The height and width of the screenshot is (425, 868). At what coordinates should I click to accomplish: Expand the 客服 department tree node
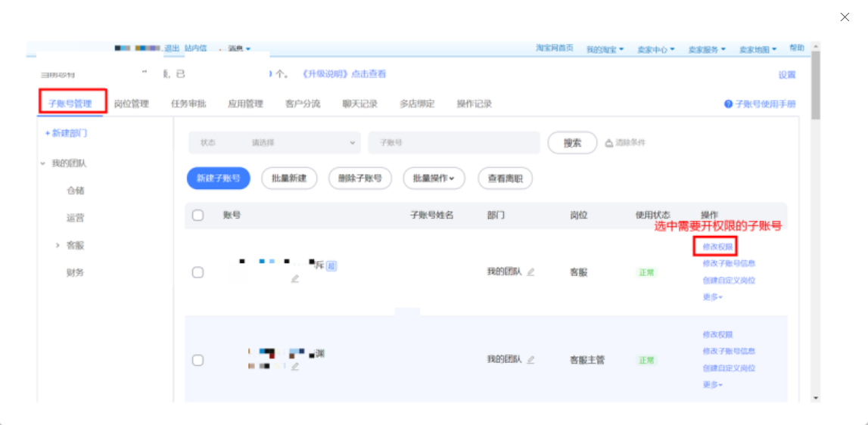pyautogui.click(x=58, y=245)
